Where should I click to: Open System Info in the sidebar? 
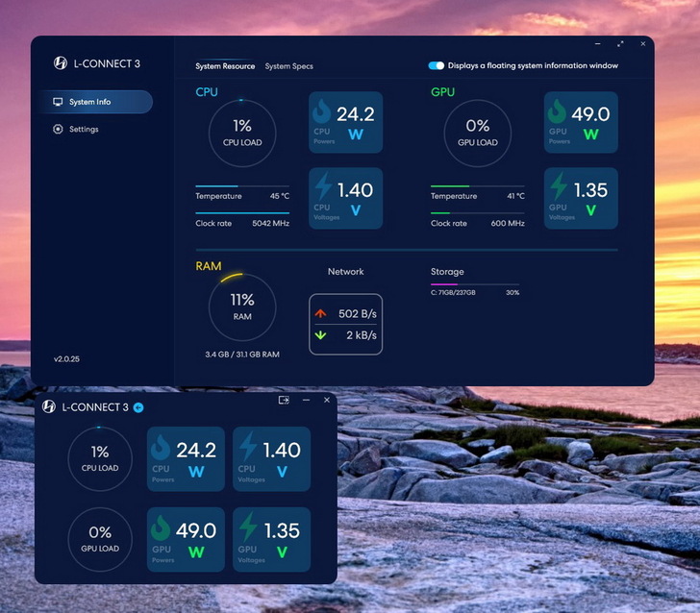[x=94, y=102]
